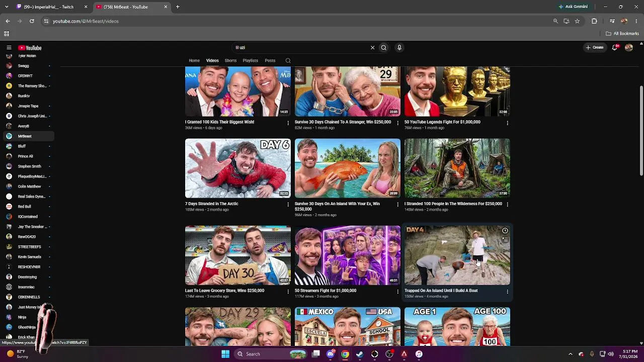Search within the MrBeast channel
This screenshot has height=362, width=644.
(288, 61)
